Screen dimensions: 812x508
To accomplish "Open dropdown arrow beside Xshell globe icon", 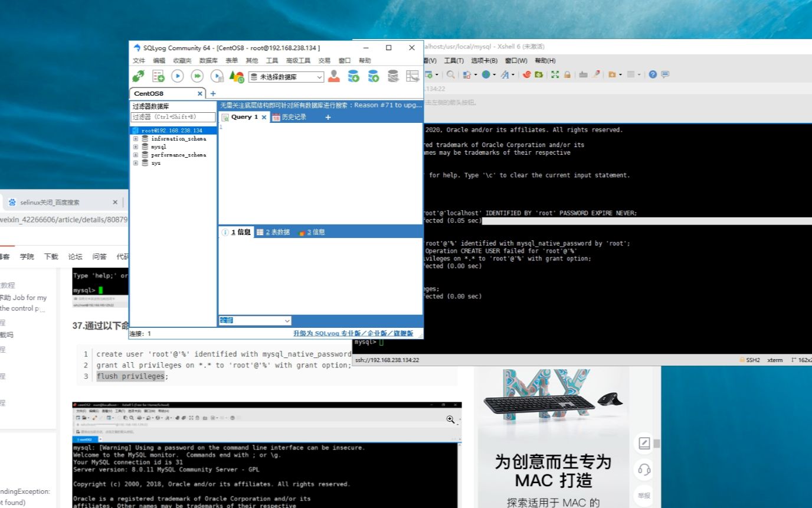I will [x=495, y=74].
